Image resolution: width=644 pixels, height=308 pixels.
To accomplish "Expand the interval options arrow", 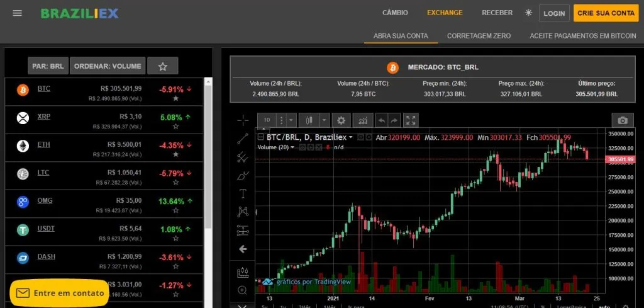I will click(x=291, y=120).
